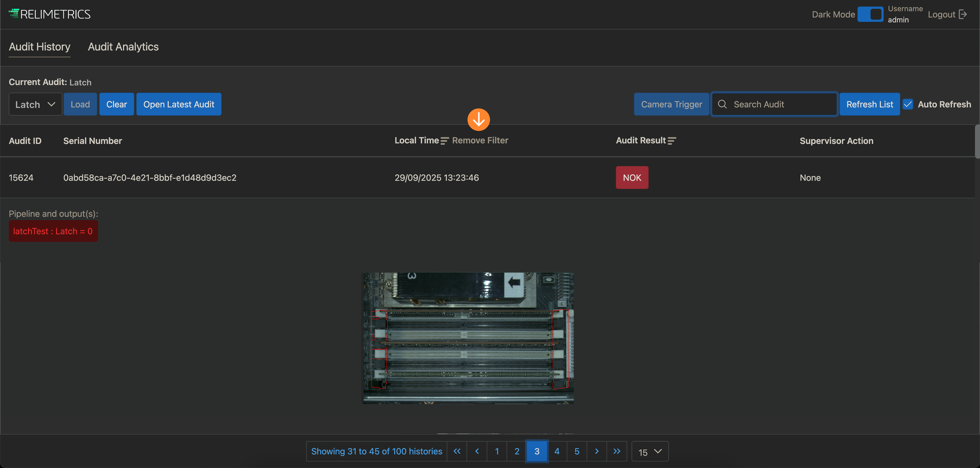Switch to the Audit Analytics tab
Image resolution: width=980 pixels, height=468 pixels.
[x=123, y=47]
